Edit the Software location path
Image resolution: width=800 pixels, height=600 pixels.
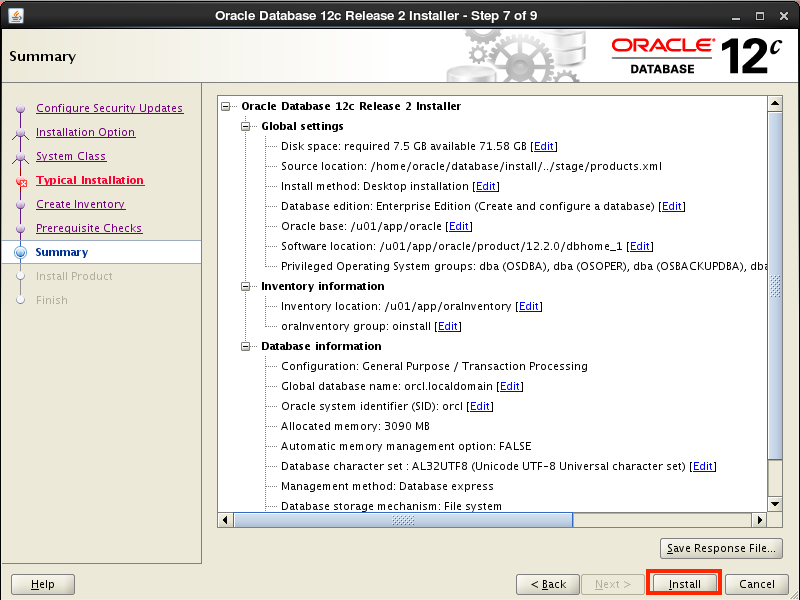[x=640, y=246]
